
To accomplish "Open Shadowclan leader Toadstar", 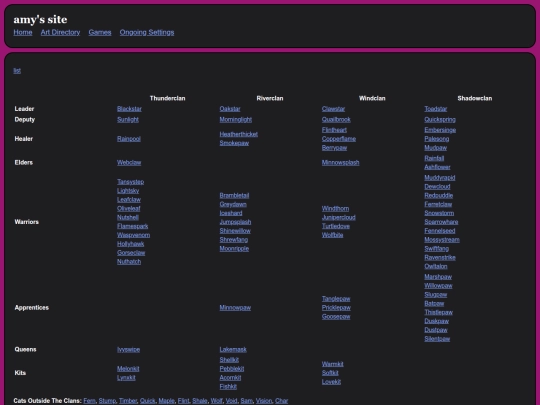I will click(436, 109).
